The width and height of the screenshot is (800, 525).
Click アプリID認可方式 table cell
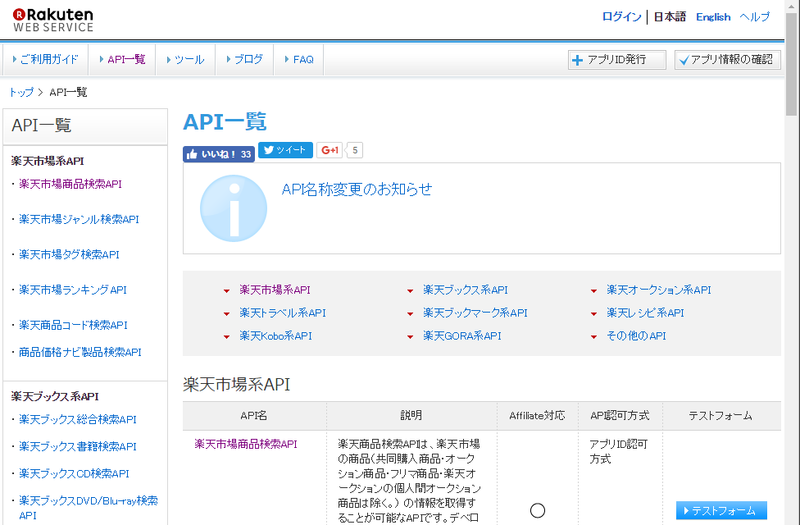pos(618,452)
